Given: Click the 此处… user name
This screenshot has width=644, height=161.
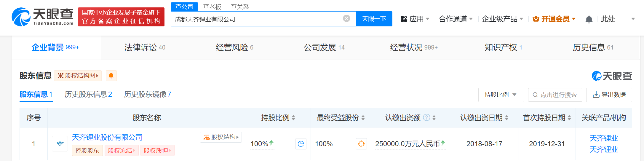Looking at the screenshot, I should 612,19.
